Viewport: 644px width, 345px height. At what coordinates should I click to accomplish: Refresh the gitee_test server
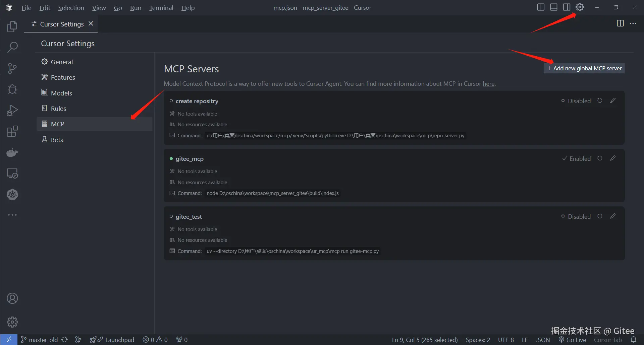click(600, 216)
